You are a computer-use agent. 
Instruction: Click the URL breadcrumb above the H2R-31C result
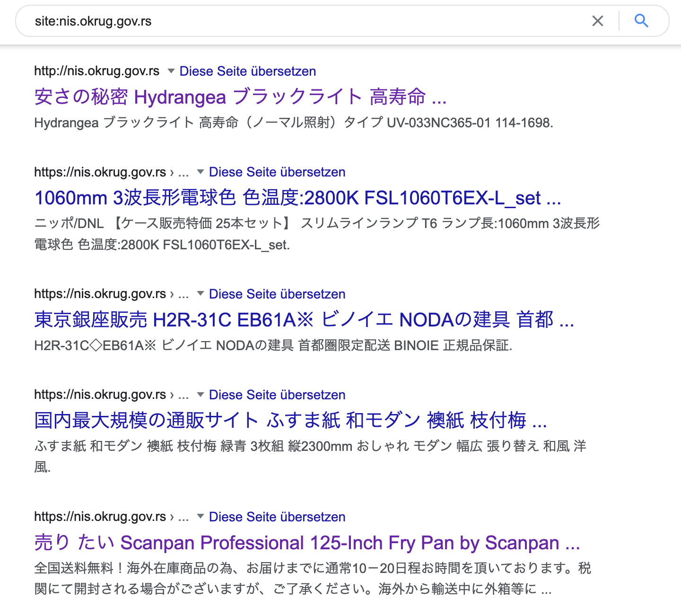pos(112,294)
